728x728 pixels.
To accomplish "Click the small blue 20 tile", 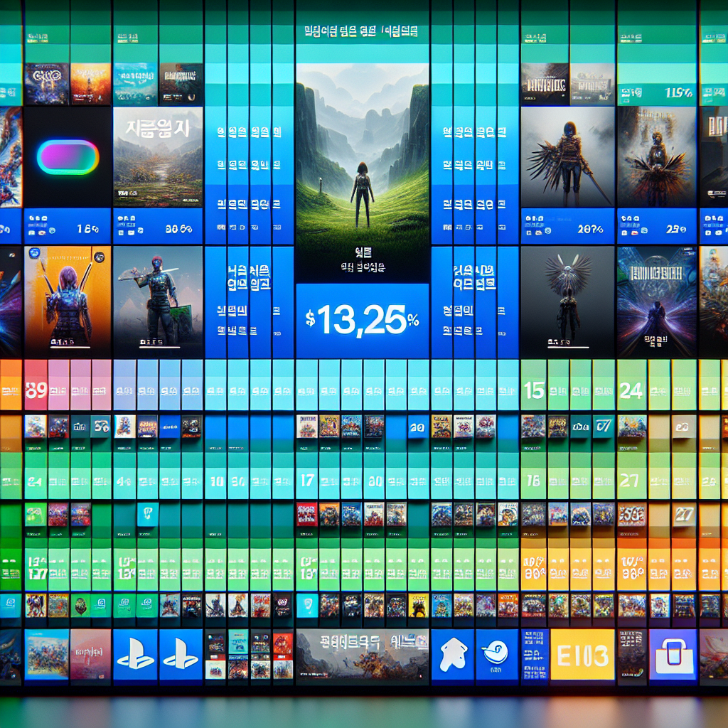I will [418, 427].
